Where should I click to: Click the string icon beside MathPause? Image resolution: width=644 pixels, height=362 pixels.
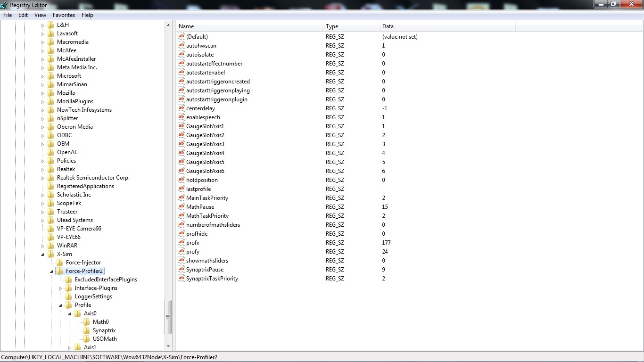[182, 206]
